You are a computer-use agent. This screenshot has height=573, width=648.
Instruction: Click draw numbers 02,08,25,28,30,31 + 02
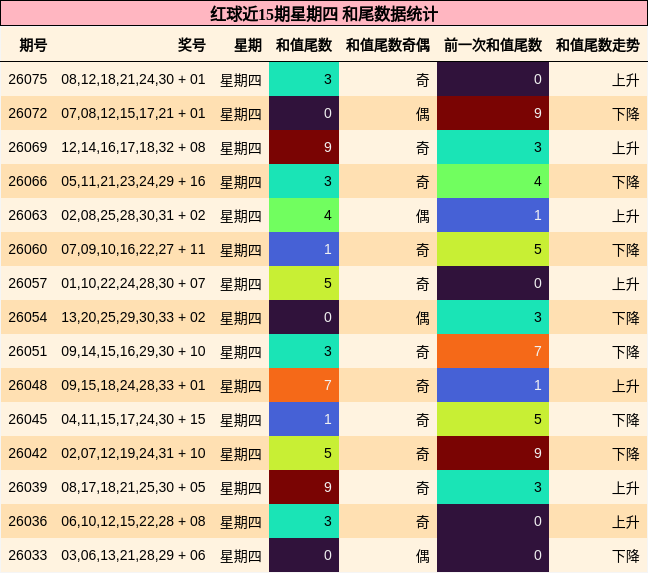tap(133, 215)
